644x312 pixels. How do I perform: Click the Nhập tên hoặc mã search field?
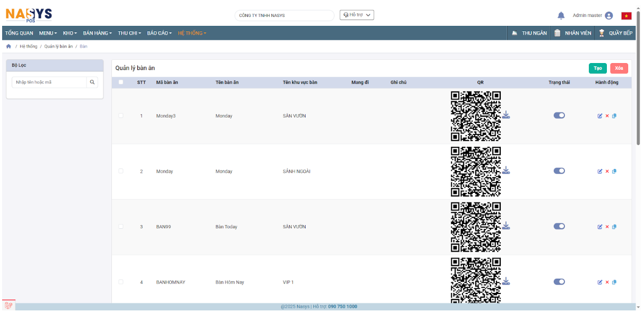(49, 82)
